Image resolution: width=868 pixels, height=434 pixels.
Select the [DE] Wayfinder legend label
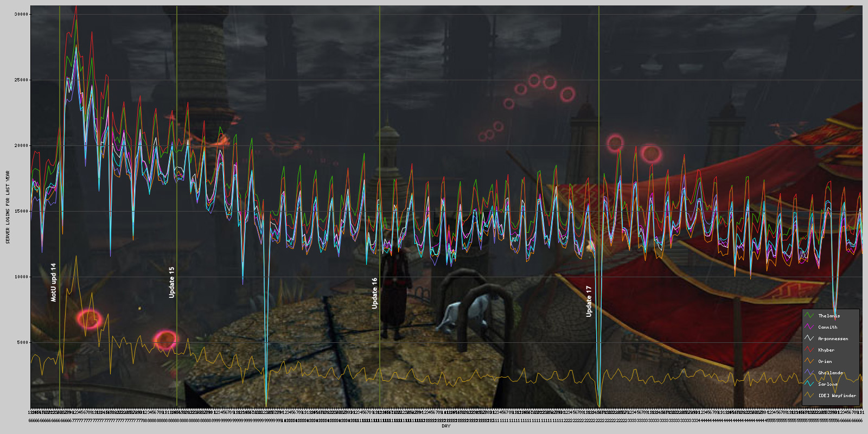pyautogui.click(x=837, y=395)
